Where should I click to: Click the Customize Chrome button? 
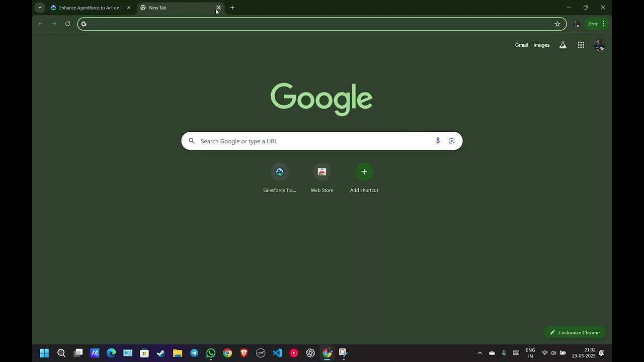(575, 332)
